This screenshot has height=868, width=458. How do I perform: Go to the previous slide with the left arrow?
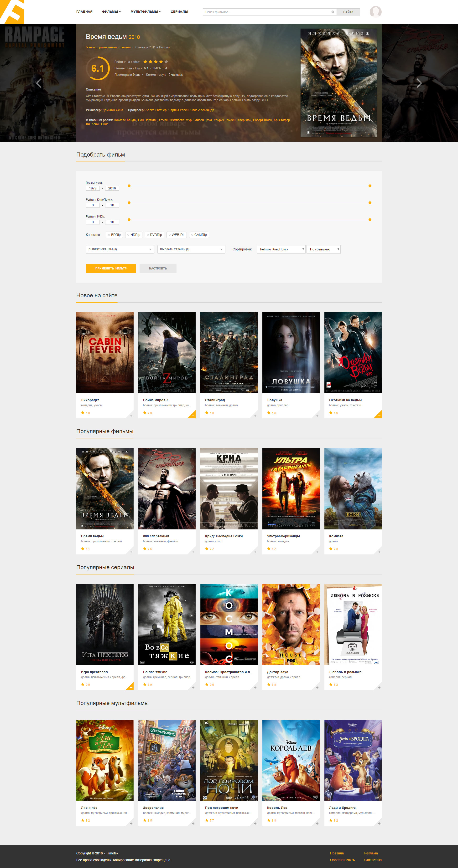(x=39, y=83)
